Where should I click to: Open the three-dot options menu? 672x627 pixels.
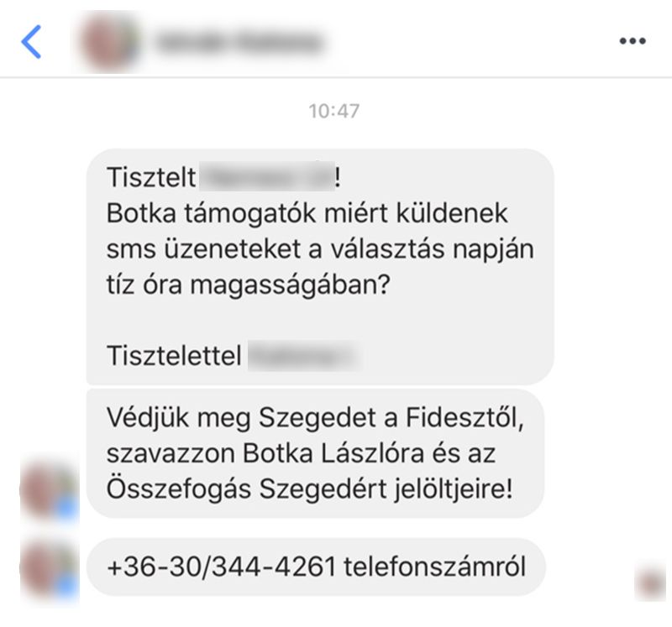[x=633, y=41]
